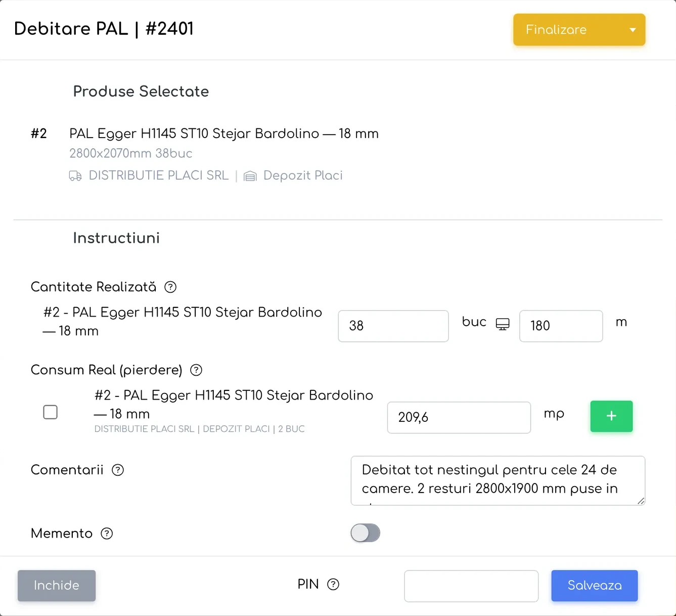Click the truck icon before DISTRIBUTIE PLACI SRL
Screen dimensions: 676x616
(x=75, y=176)
